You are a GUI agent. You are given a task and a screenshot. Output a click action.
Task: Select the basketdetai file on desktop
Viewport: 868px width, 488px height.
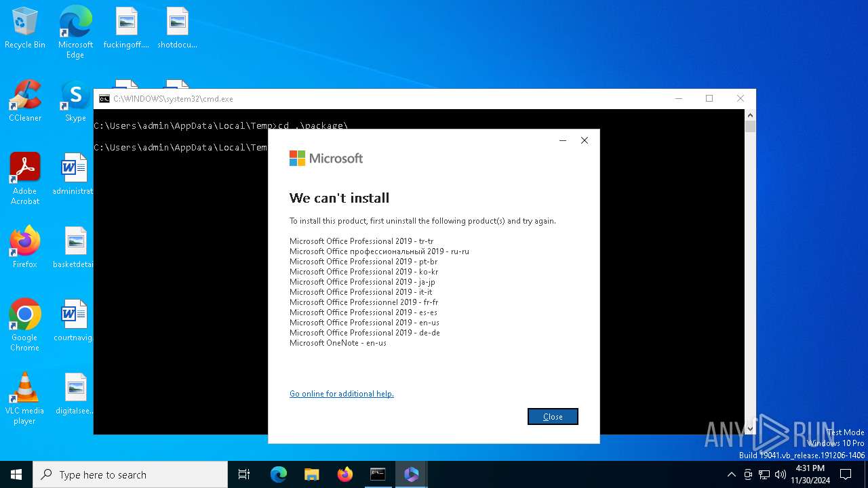pyautogui.click(x=73, y=247)
